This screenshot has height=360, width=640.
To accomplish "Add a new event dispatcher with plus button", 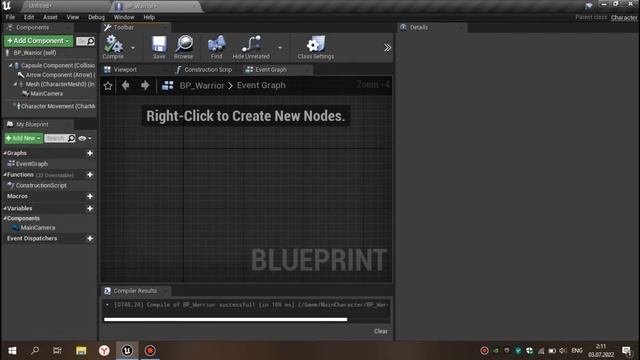I will pos(90,238).
